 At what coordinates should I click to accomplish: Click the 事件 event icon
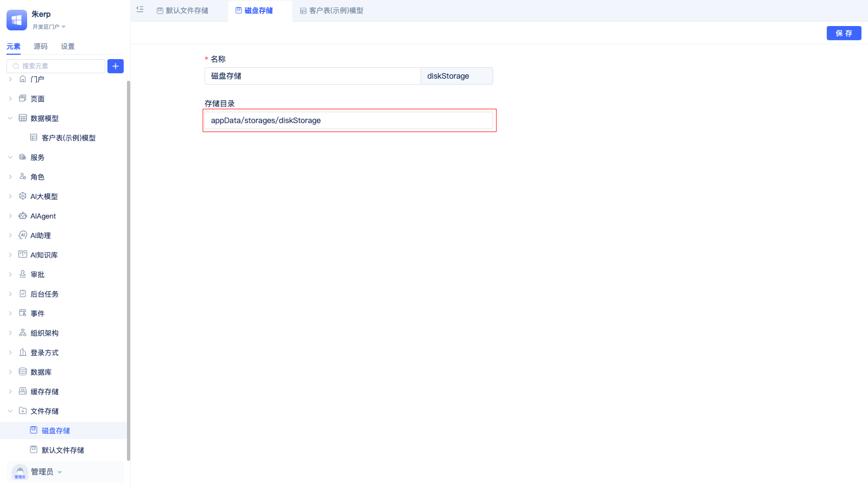click(23, 313)
